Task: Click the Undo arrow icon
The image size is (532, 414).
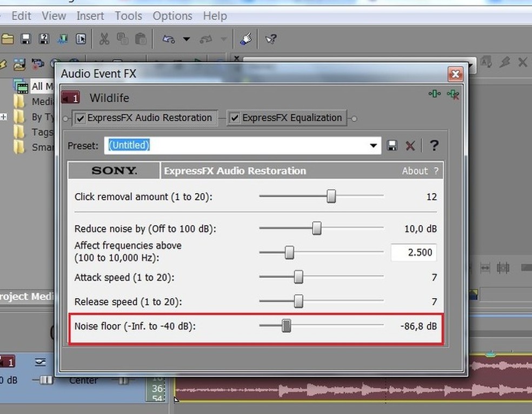Action: click(169, 39)
